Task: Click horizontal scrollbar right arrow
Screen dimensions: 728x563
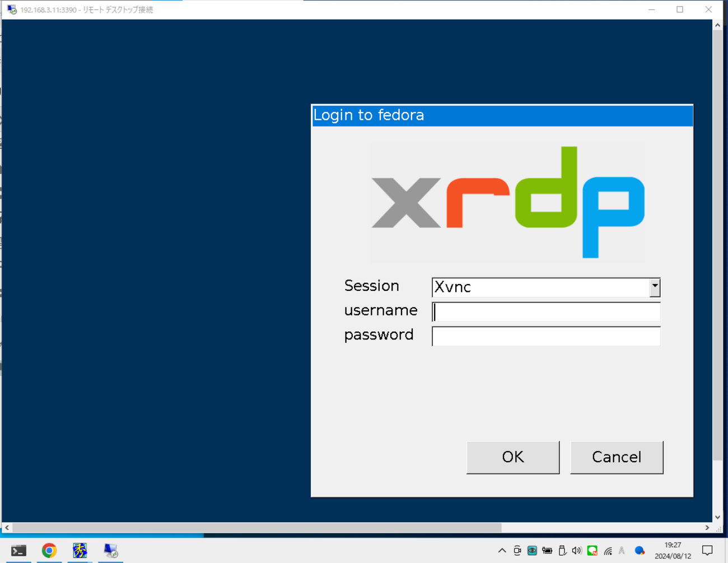Action: point(707,528)
